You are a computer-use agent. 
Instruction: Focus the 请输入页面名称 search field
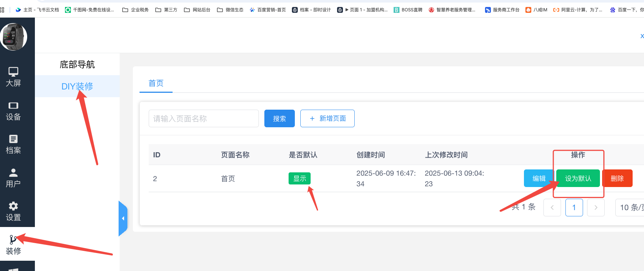pyautogui.click(x=203, y=118)
